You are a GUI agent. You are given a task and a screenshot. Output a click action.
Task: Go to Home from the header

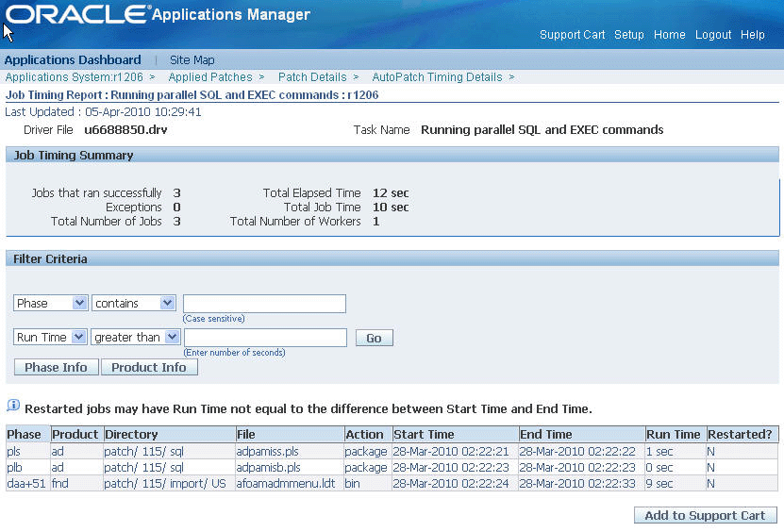[670, 35]
